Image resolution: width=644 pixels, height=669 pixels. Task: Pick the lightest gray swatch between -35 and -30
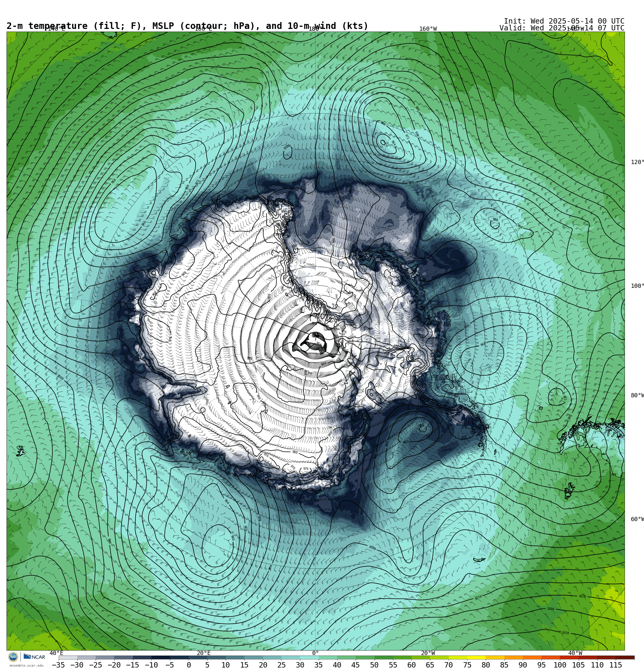pyautogui.click(x=68, y=657)
